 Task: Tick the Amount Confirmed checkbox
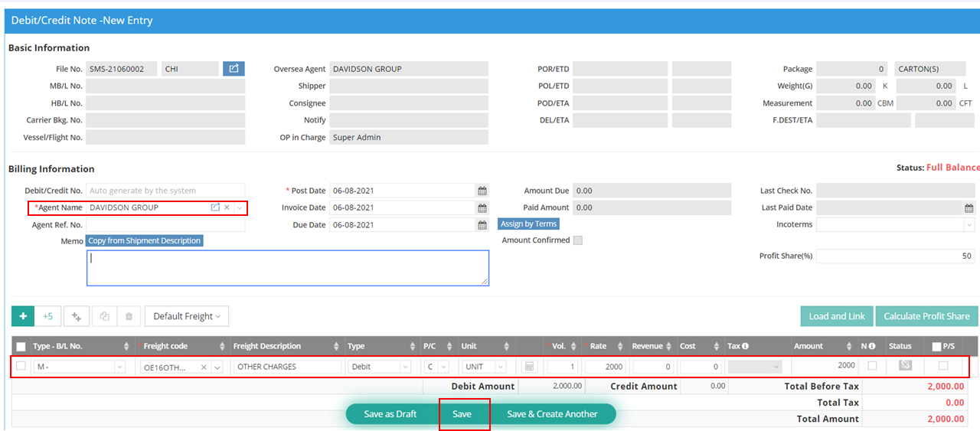point(578,240)
